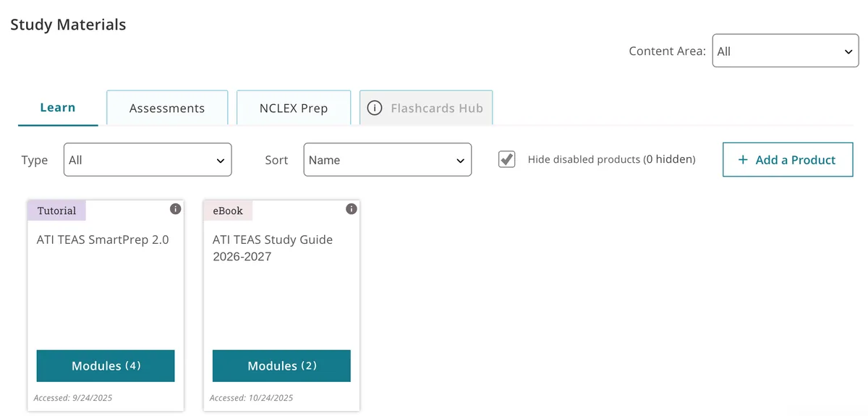This screenshot has height=416, width=868.
Task: Click ATI TEAS Study Guide 2026-2027 title
Action: pyautogui.click(x=273, y=247)
